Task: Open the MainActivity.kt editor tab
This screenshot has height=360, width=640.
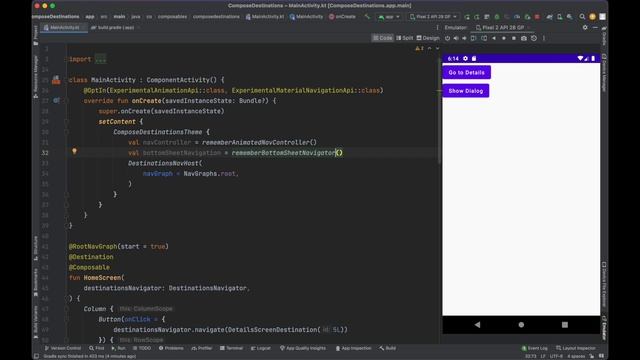Action: tap(64, 28)
